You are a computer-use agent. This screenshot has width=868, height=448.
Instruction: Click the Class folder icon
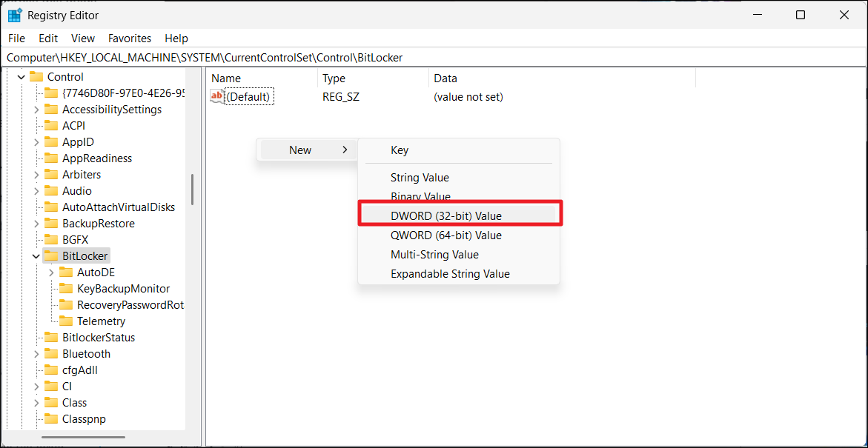pyautogui.click(x=51, y=403)
